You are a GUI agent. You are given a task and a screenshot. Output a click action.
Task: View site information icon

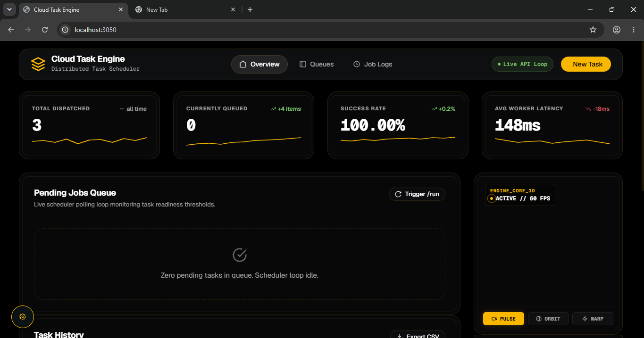click(66, 30)
